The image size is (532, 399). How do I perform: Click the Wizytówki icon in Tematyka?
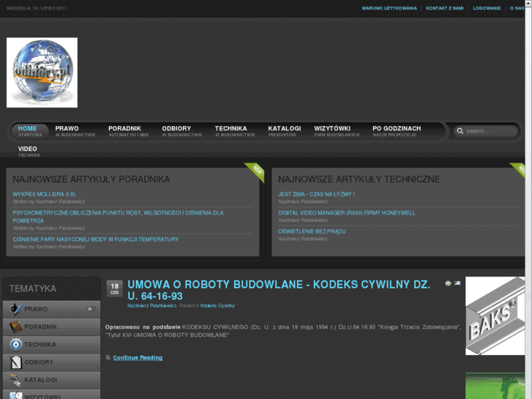[x=15, y=395]
